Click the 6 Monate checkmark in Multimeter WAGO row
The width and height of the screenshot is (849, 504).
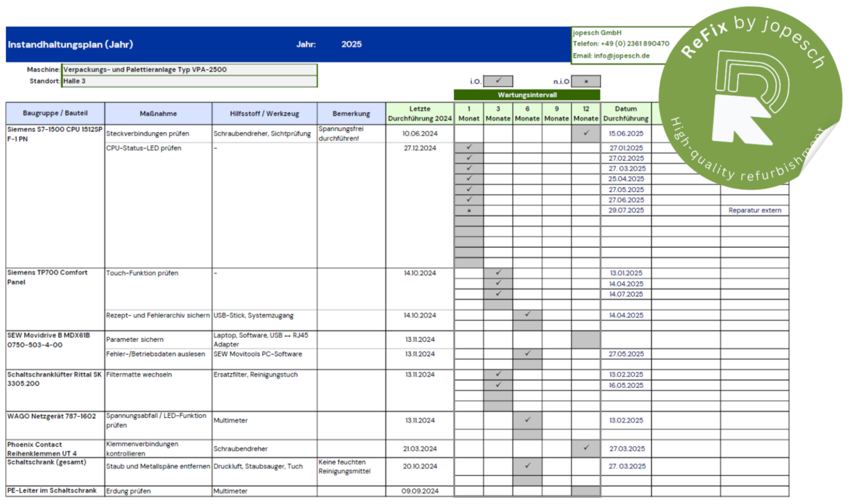[527, 420]
